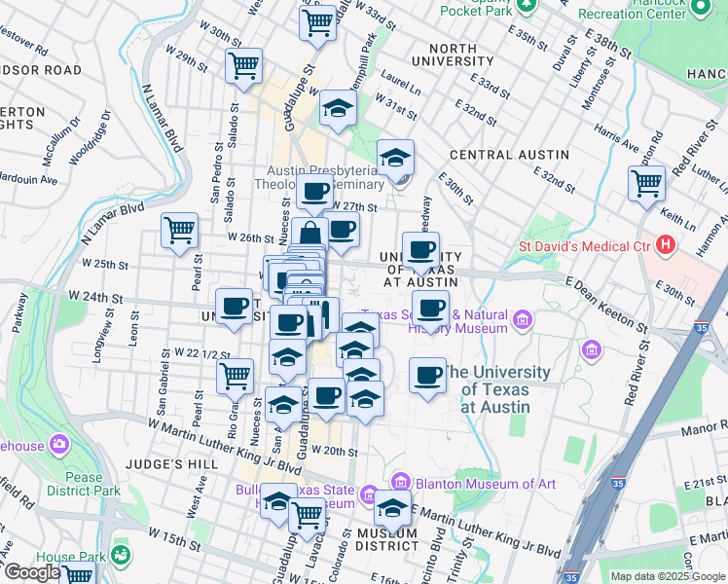This screenshot has height=584, width=728.
Task: Click the 'Wooldridge Dr' street label
Action: coord(91,137)
